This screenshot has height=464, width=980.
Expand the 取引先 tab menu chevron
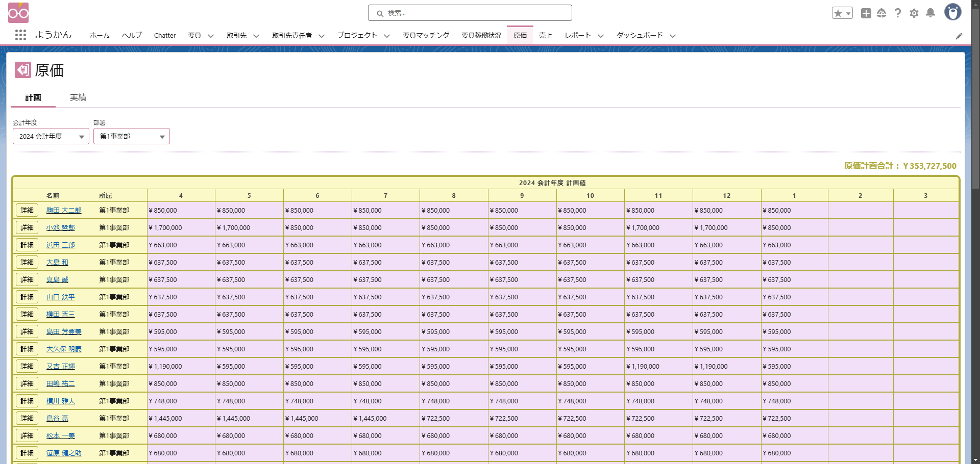[x=256, y=36]
